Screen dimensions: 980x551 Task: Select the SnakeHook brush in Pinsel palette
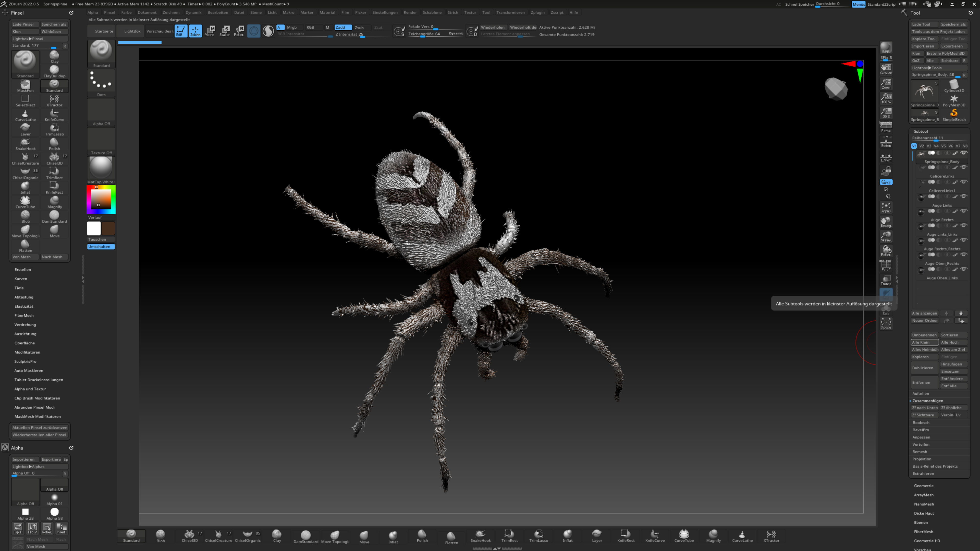[26, 144]
